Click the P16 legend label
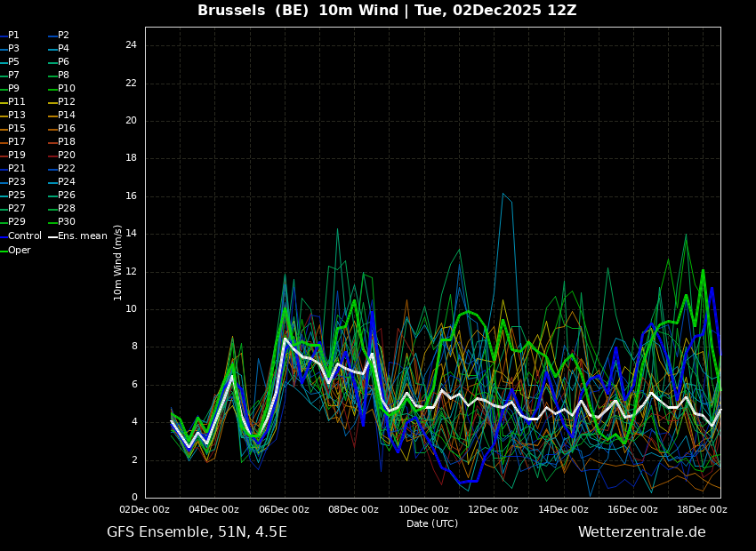 [x=67, y=129]
